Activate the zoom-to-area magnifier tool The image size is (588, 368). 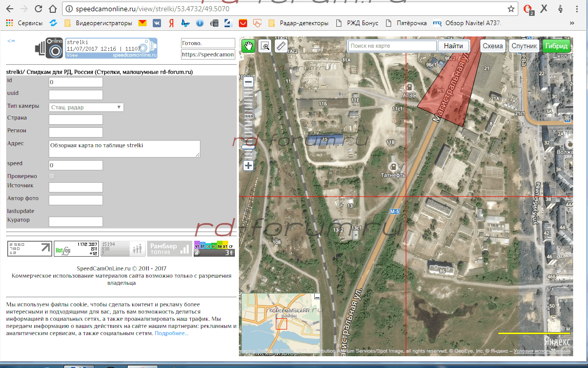click(x=265, y=46)
